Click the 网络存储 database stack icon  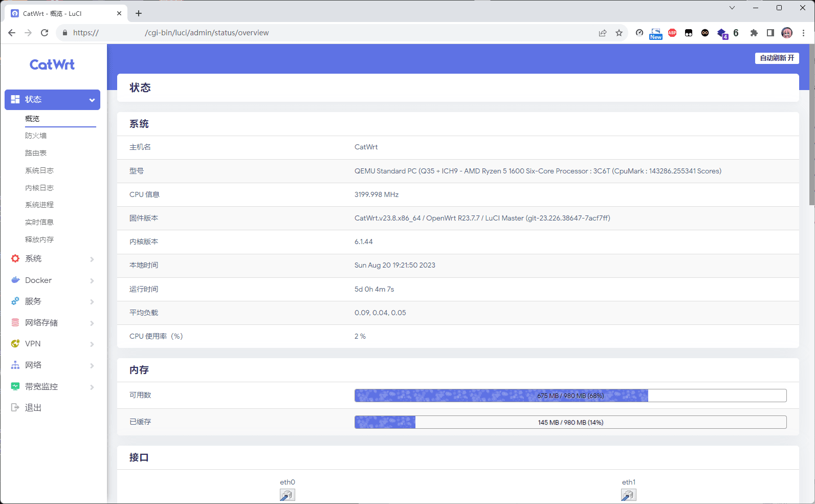[15, 322]
